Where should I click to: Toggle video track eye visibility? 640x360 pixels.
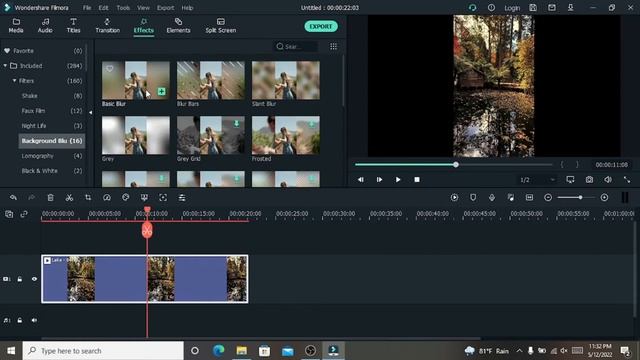pos(34,279)
